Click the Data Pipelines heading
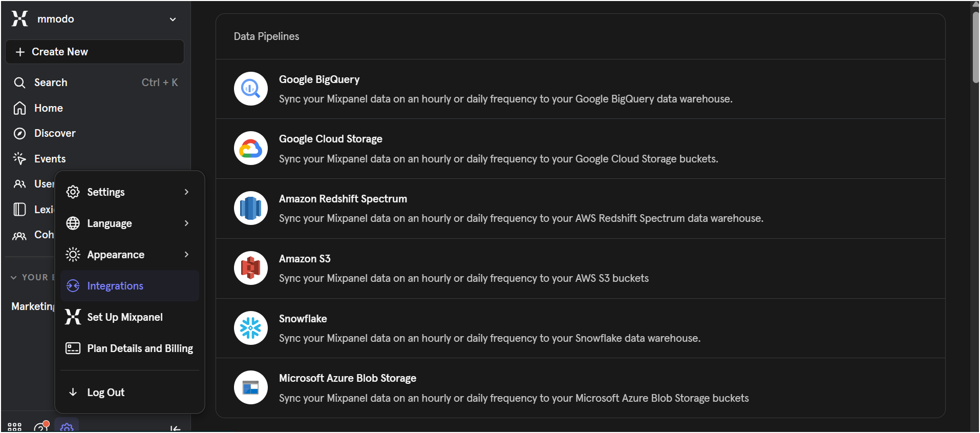 [x=266, y=36]
